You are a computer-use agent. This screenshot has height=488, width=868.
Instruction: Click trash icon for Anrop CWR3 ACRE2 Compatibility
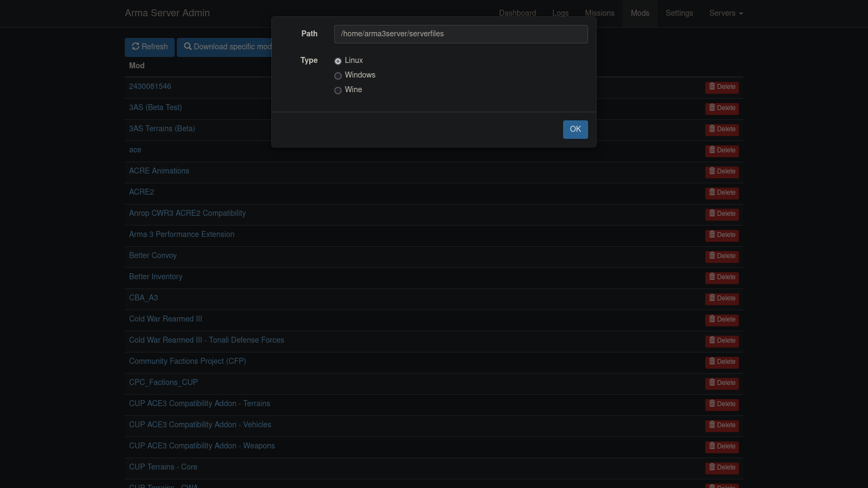coord(712,214)
